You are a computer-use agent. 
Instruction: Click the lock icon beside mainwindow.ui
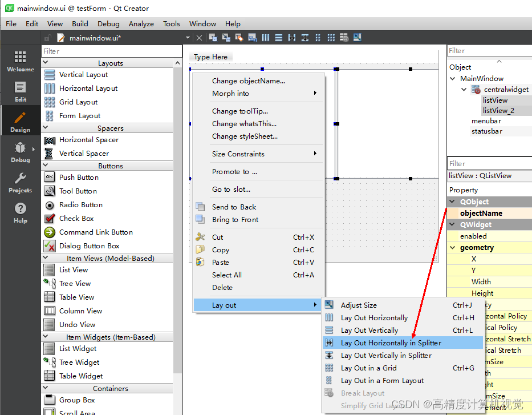[x=47, y=38]
